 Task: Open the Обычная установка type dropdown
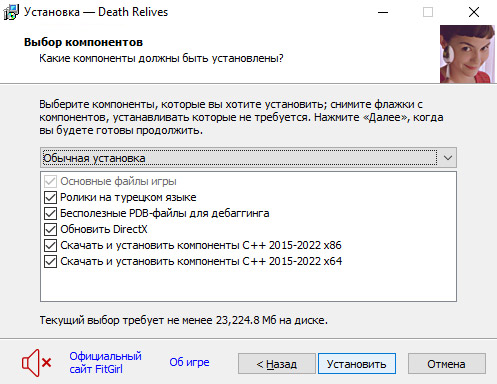click(248, 158)
